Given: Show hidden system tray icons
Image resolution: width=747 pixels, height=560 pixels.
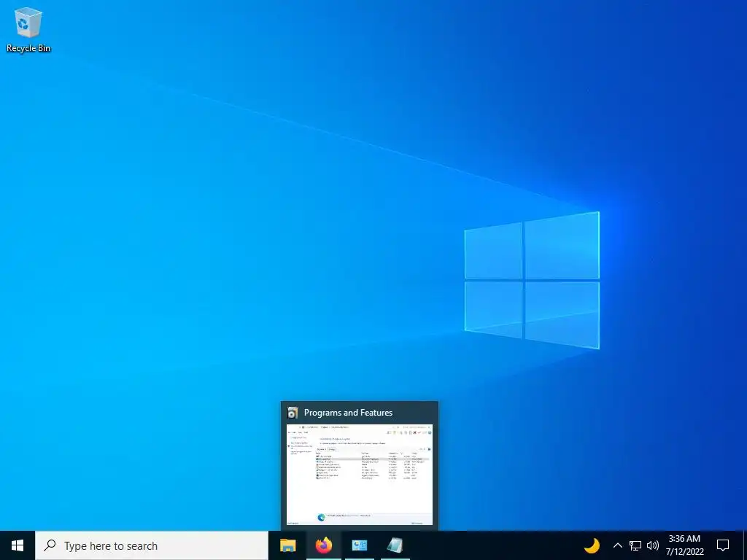Looking at the screenshot, I should coord(617,545).
